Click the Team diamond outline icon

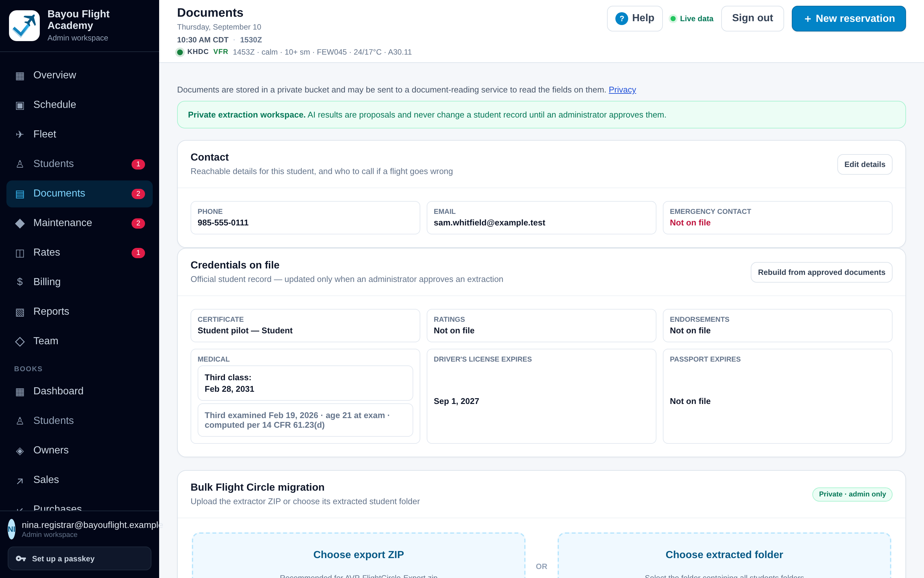(x=20, y=341)
